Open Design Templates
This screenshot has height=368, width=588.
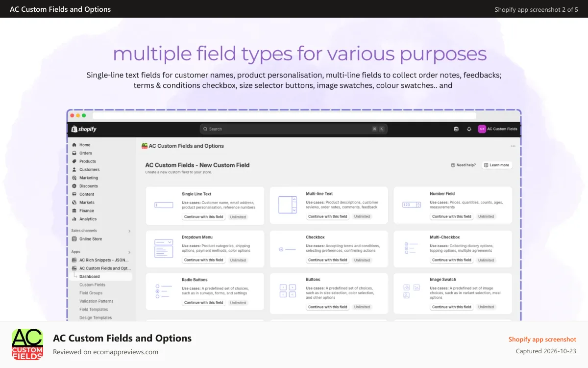click(x=96, y=318)
